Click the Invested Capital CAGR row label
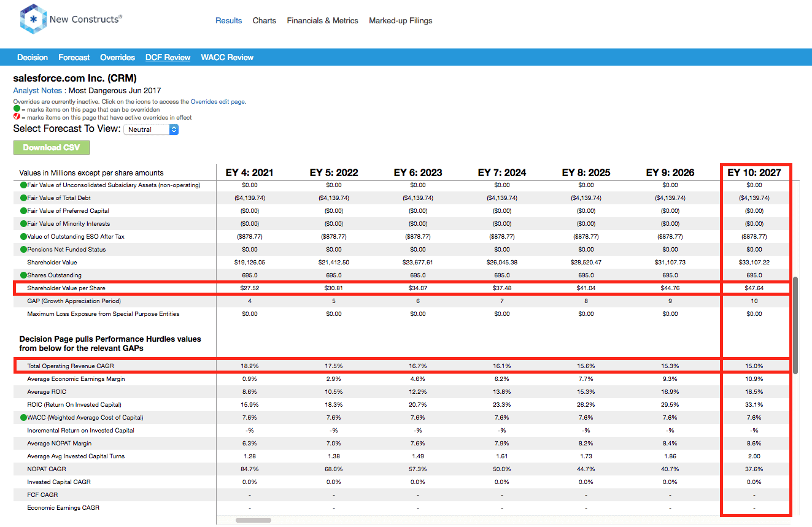The width and height of the screenshot is (812, 527). coord(59,482)
